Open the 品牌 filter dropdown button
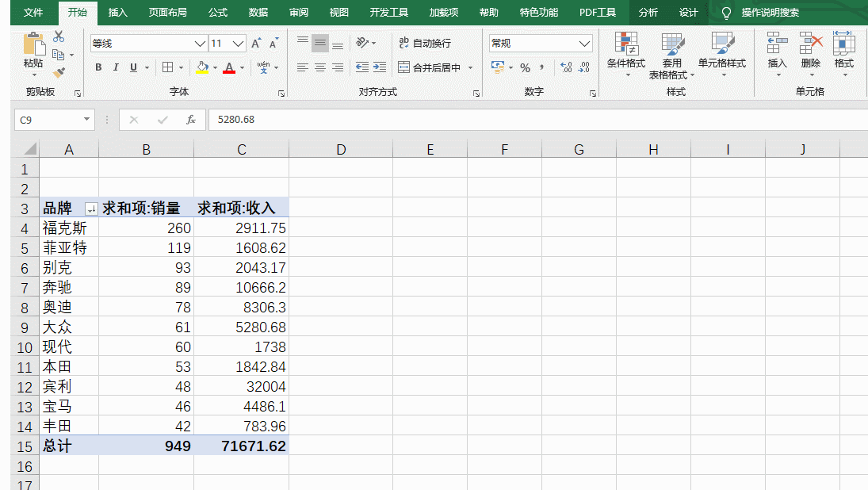868x490 pixels. [x=91, y=209]
